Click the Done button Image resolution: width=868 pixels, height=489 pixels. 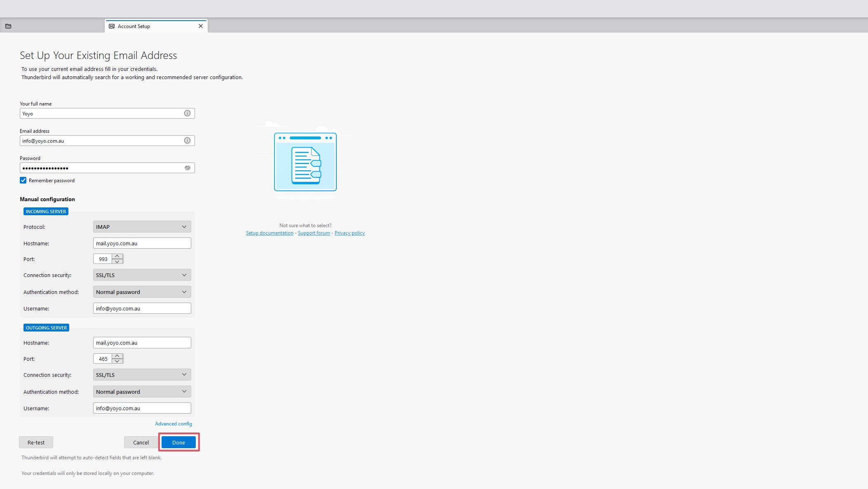pyautogui.click(x=178, y=442)
